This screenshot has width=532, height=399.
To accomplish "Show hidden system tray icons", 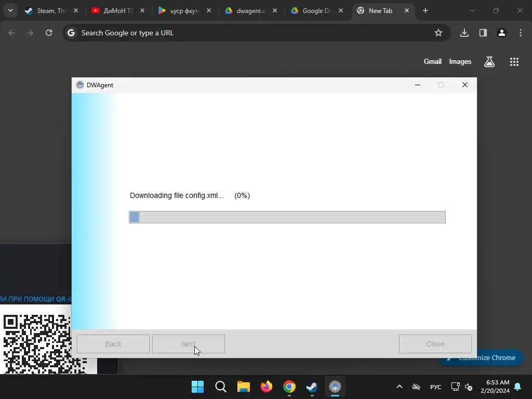I will (400, 387).
